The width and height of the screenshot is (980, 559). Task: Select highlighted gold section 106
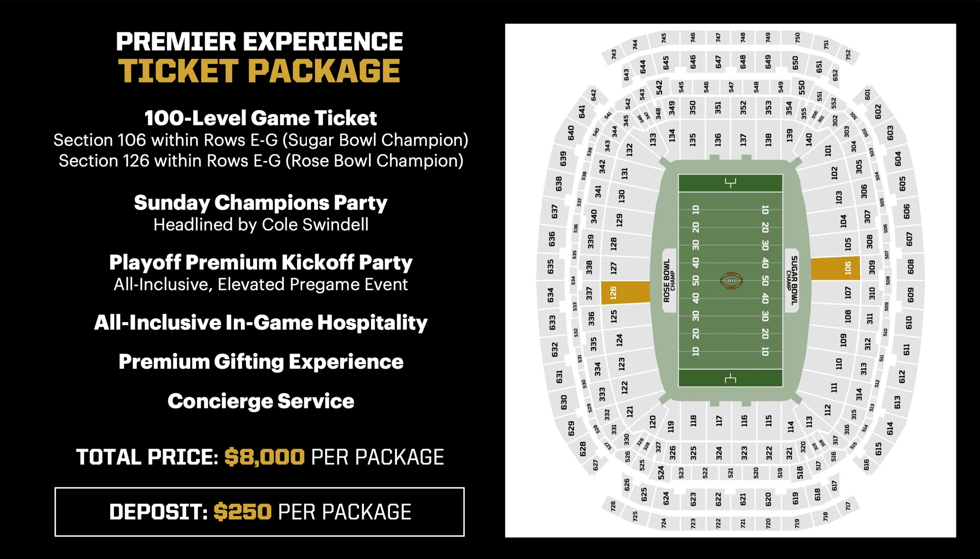(835, 268)
